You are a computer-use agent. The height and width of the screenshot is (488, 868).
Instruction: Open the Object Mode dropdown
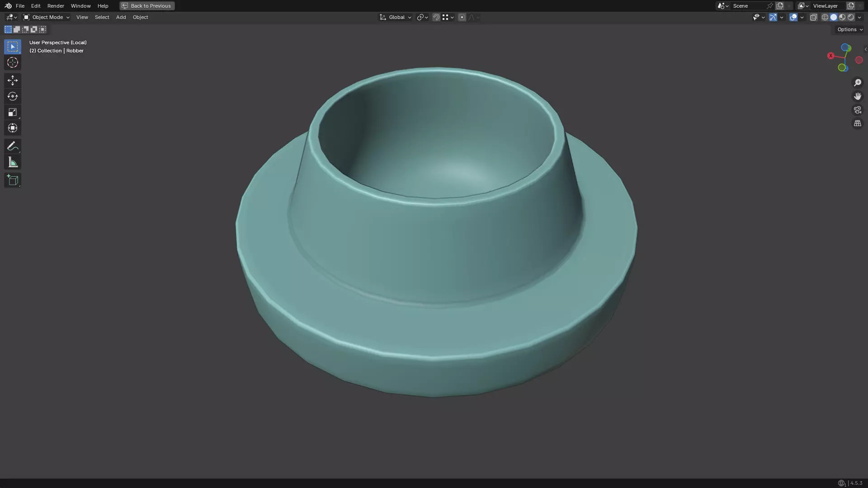click(47, 17)
